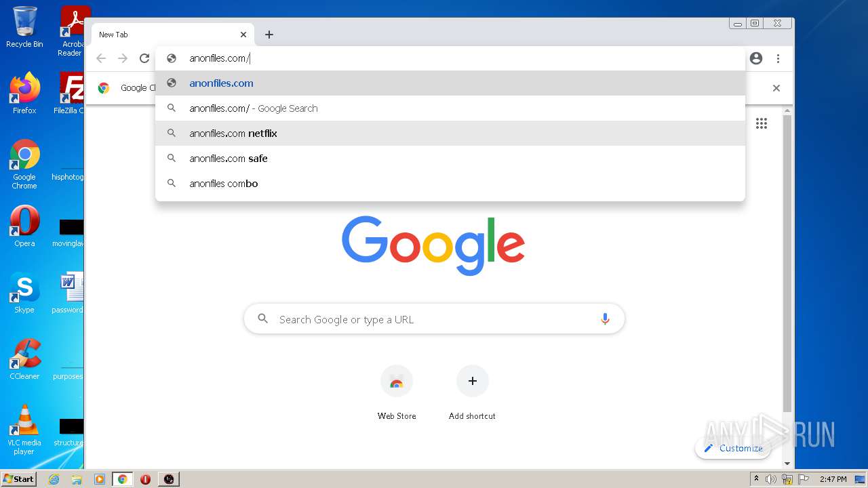Open the Chrome profile account icon
The image size is (868, 488).
(756, 58)
